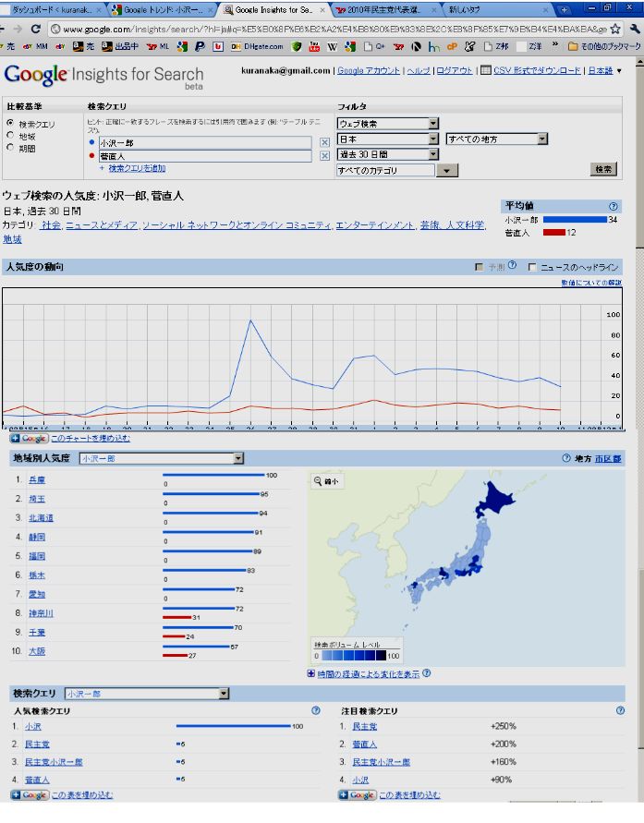Viewport: 644px width, 823px height.
Task: Open the 過去 30 日間 time range dropdown
Action: coord(388,154)
